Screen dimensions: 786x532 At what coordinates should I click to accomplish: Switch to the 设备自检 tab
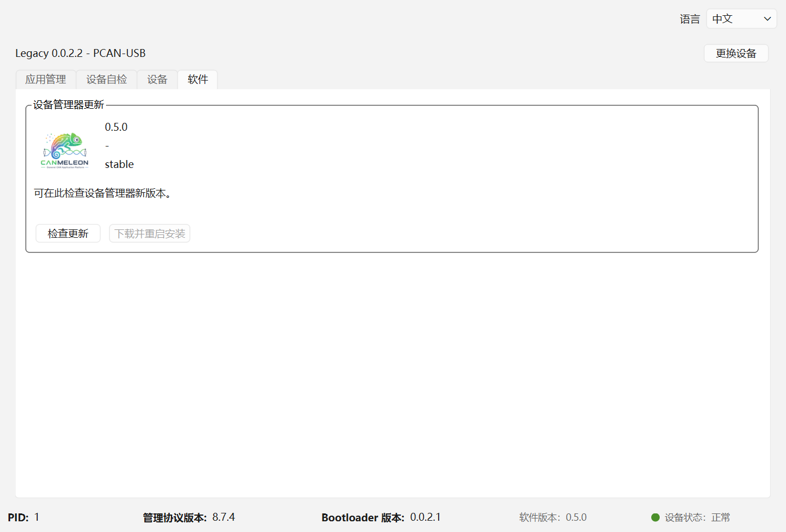click(x=107, y=79)
